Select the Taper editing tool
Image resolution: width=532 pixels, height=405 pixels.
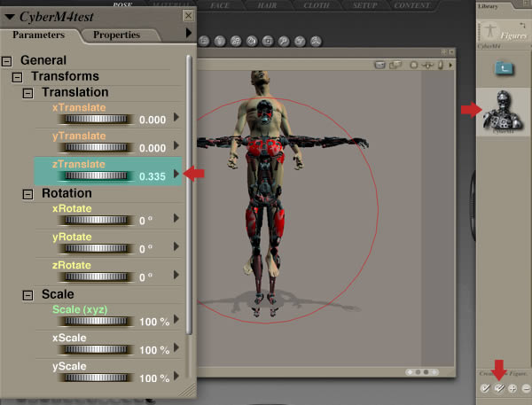220,41
